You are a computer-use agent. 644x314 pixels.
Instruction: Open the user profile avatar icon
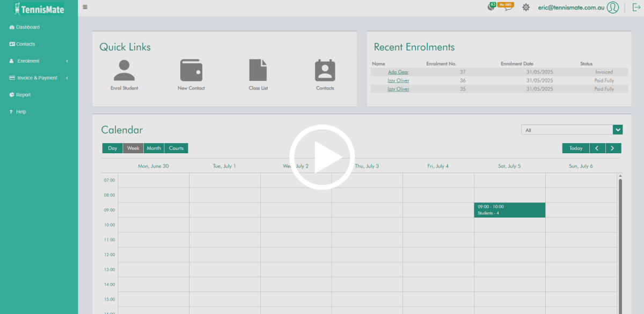[613, 7]
